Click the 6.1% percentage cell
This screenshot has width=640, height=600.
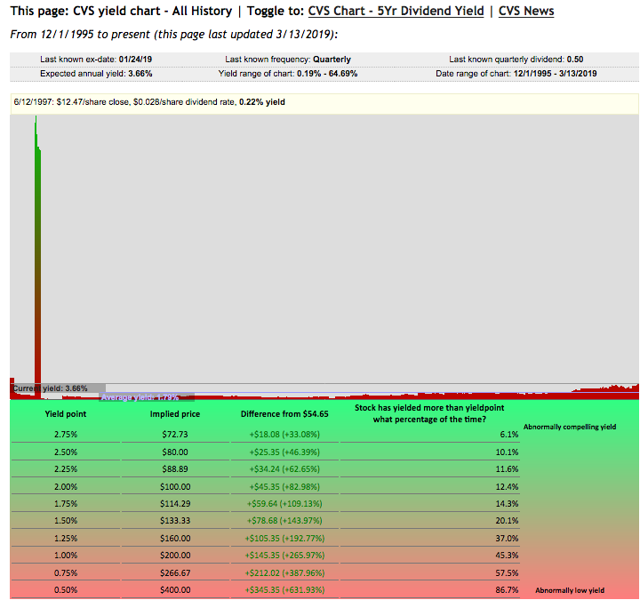tap(509, 434)
